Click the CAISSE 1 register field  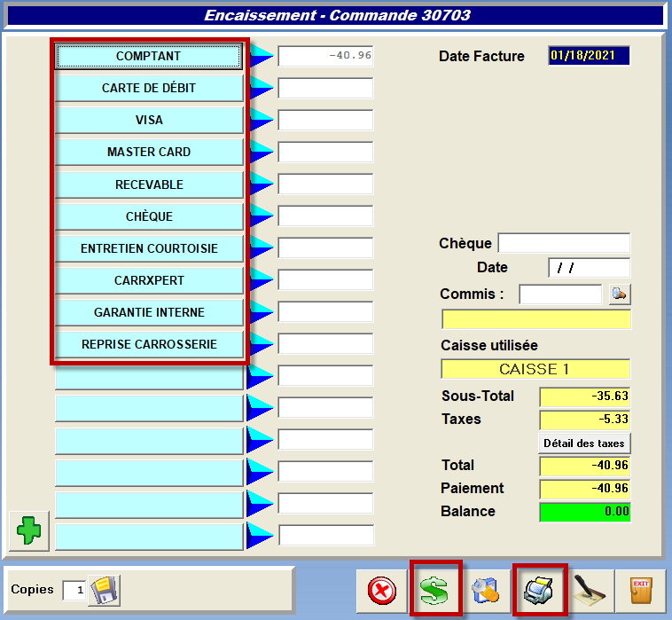pyautogui.click(x=535, y=369)
